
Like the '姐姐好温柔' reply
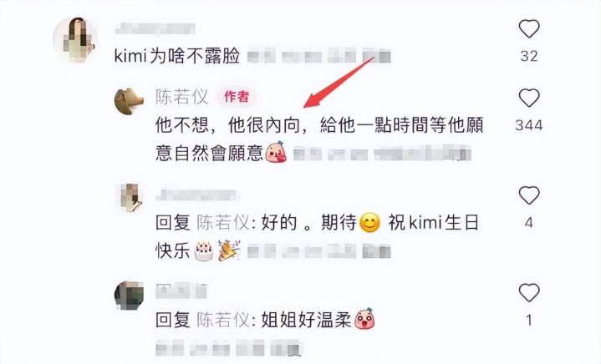pyautogui.click(x=529, y=292)
